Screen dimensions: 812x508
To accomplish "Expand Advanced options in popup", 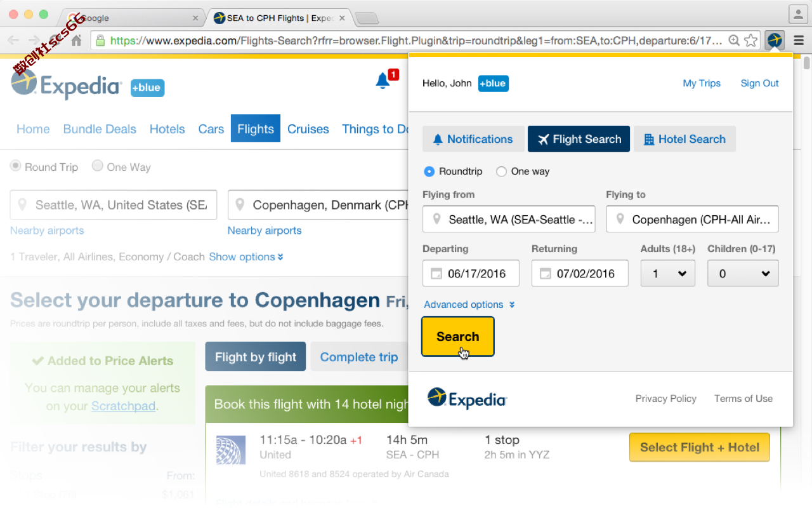I will coord(469,305).
